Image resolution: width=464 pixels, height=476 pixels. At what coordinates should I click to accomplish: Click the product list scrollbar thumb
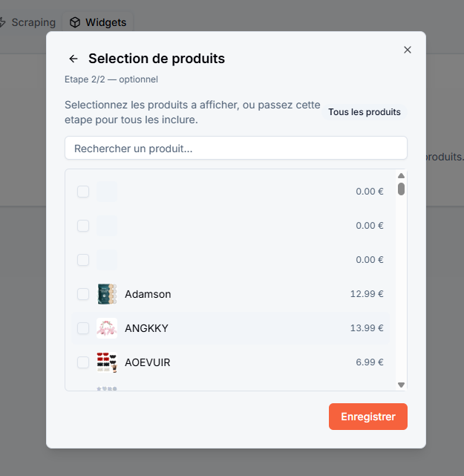(401, 189)
